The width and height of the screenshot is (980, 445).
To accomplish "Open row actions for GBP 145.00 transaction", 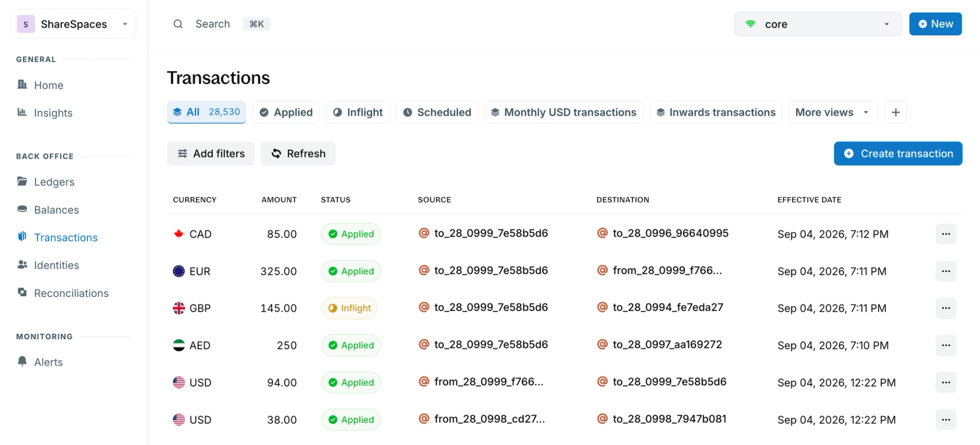I will (946, 308).
